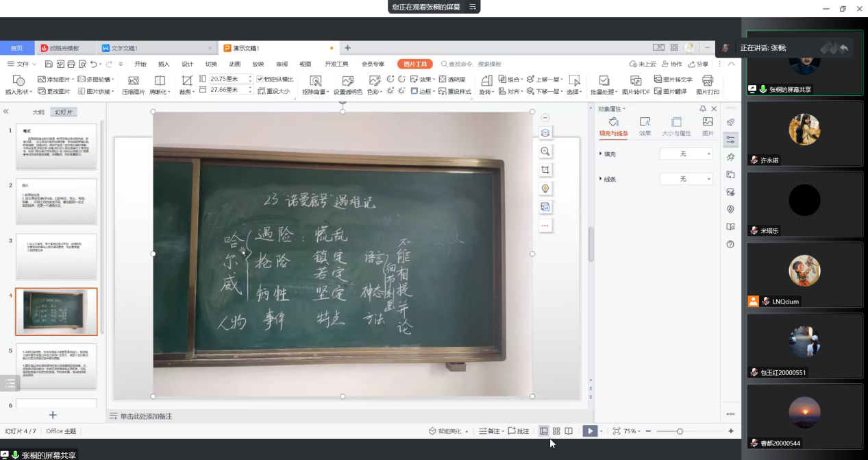Open the 插入 Insert ribbon tab

164,64
